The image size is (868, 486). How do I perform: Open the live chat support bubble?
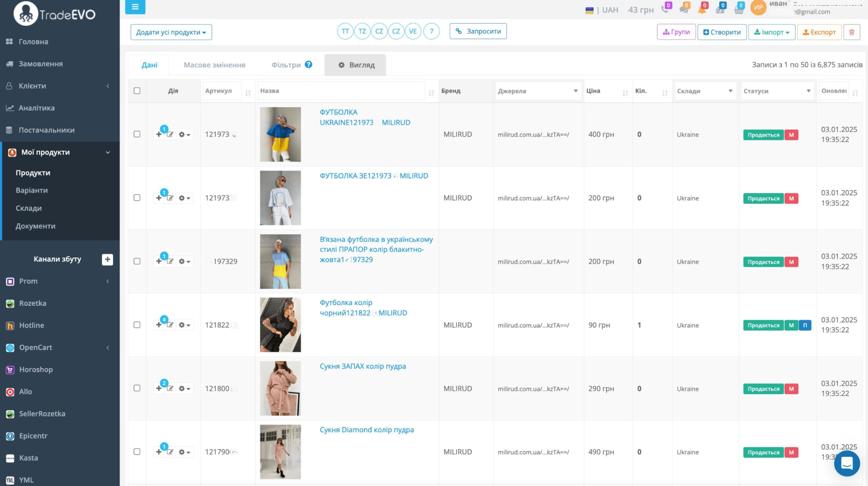(847, 464)
